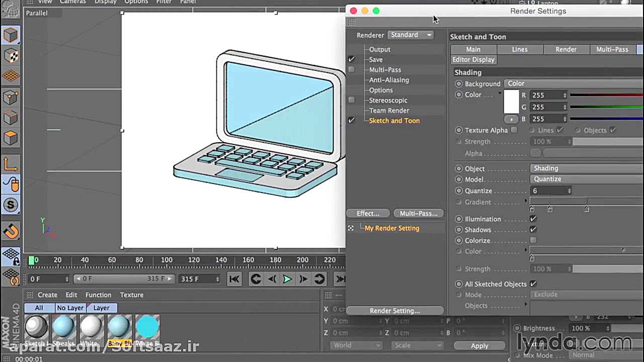644x362 pixels.
Task: Click the icon beside My Render Setting
Action: pyautogui.click(x=351, y=228)
